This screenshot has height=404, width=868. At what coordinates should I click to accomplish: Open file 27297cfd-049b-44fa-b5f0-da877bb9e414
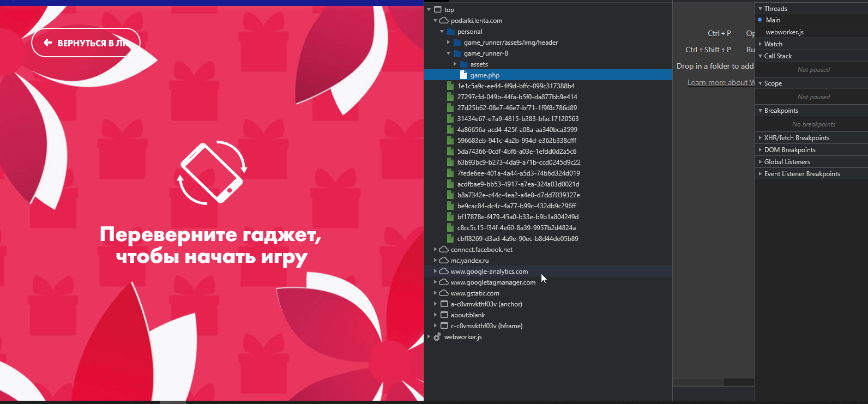pyautogui.click(x=517, y=97)
